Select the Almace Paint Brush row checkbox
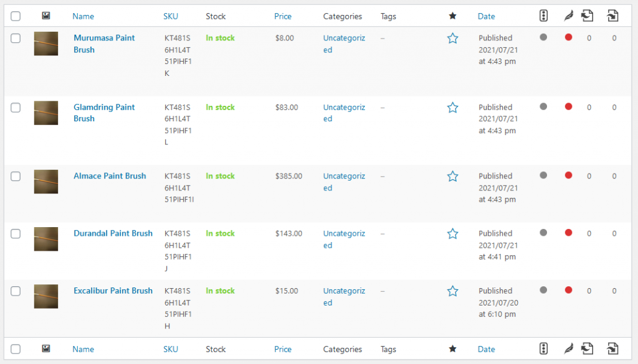 (16, 176)
